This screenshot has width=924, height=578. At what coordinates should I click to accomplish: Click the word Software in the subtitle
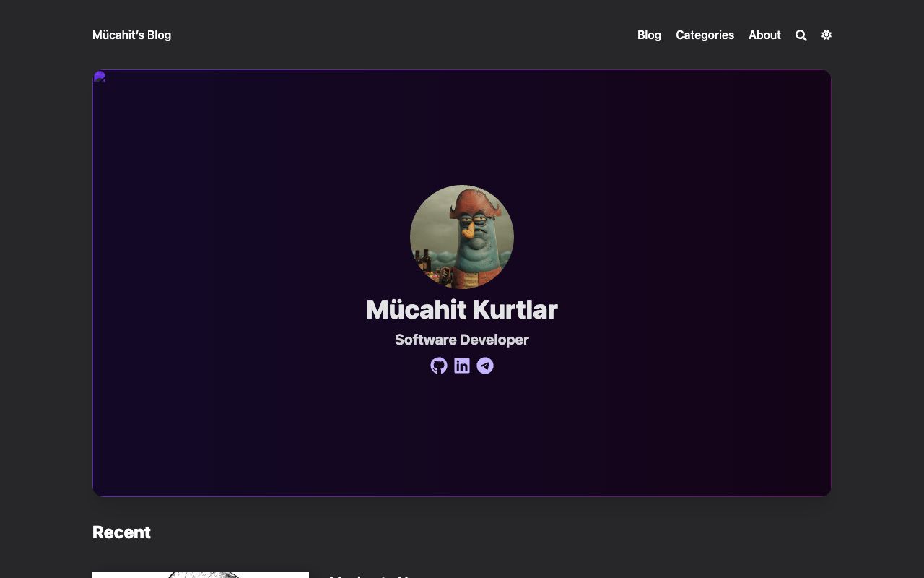(x=425, y=340)
